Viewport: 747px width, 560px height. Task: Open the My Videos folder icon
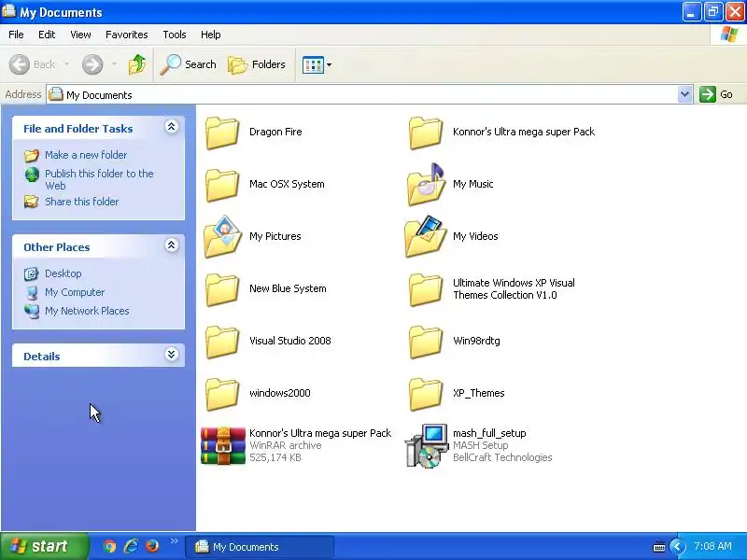pyautogui.click(x=426, y=236)
